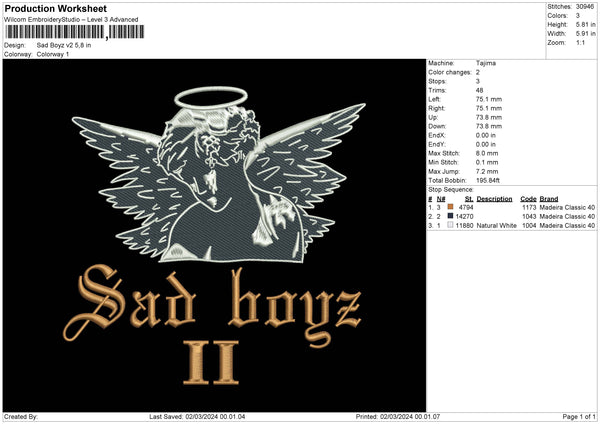Click the 'Color changes:' label
600x424 pixels.
click(450, 72)
